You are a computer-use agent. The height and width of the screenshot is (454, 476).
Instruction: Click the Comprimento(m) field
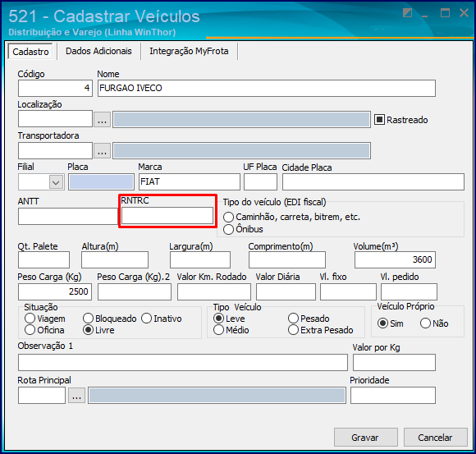[x=287, y=259]
